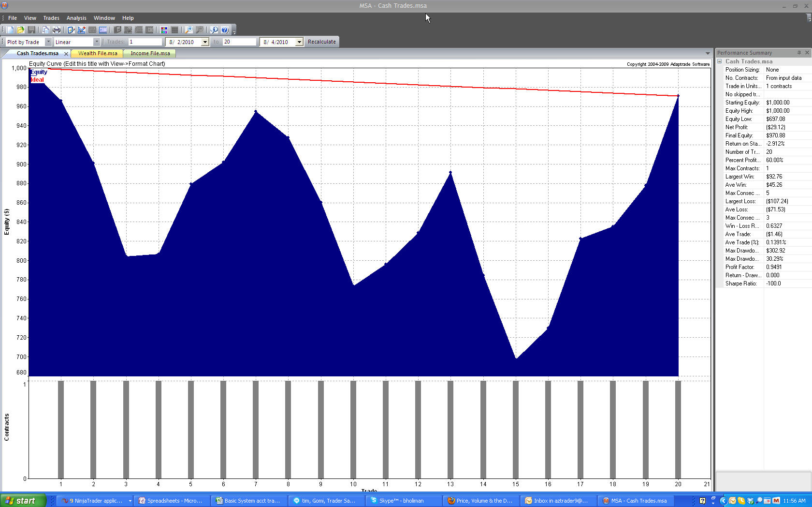
Task: Open the Help menu
Action: pyautogui.click(x=128, y=18)
